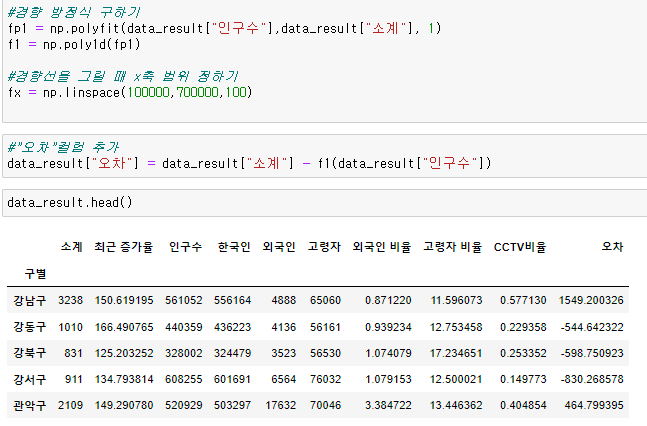Click the value 1010 in 강동구 row
This screenshot has width=647, height=426.
click(x=71, y=327)
